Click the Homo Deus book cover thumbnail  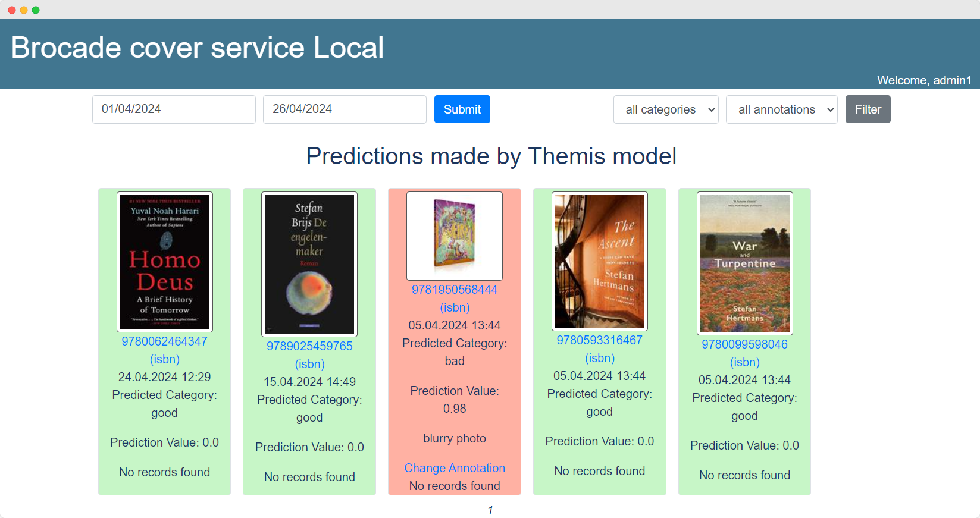tap(165, 262)
